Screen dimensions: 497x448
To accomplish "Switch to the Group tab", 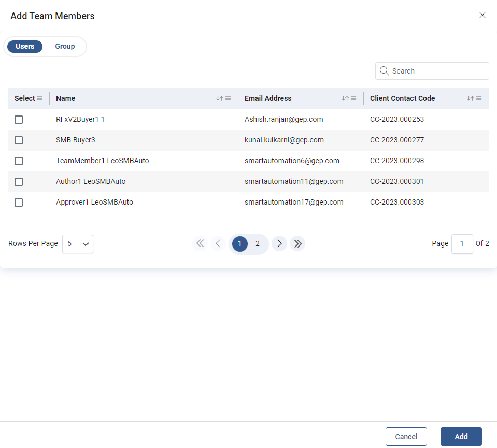I will [65, 46].
